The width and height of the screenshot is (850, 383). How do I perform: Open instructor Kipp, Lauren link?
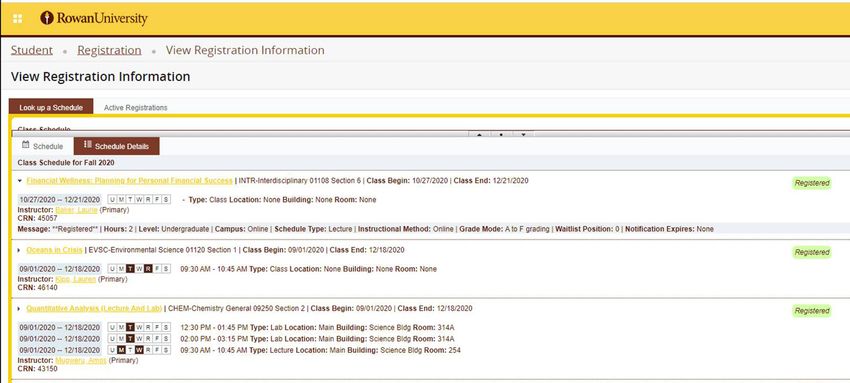coord(75,280)
